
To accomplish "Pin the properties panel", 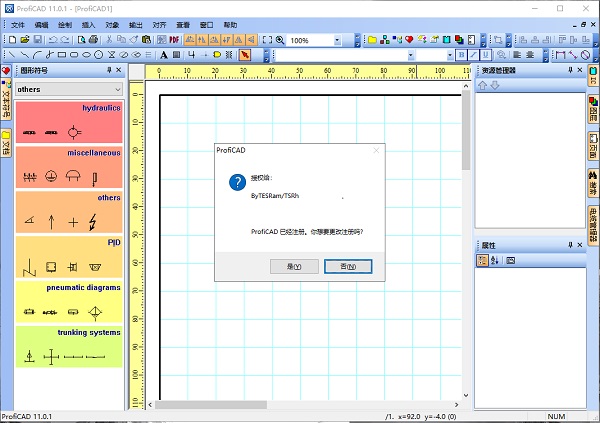I will coord(570,245).
